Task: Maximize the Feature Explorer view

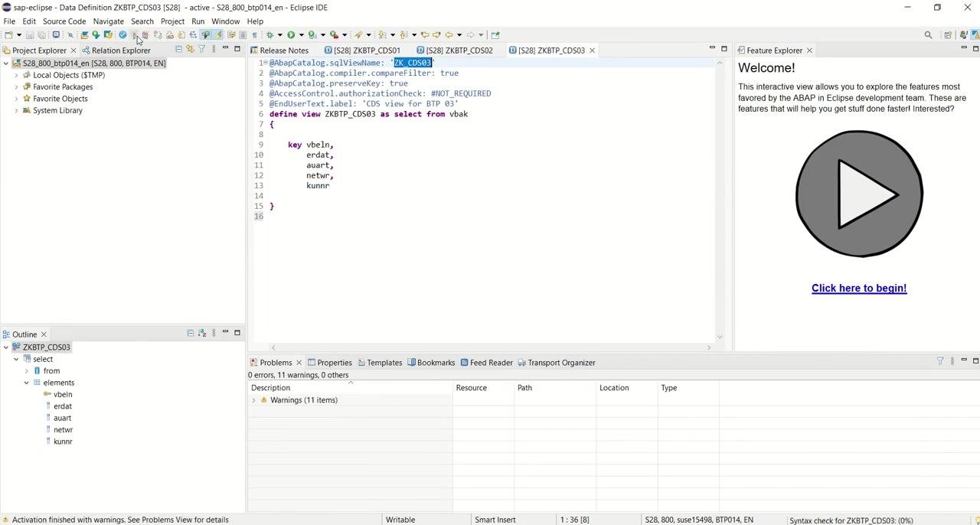Action: [975, 48]
